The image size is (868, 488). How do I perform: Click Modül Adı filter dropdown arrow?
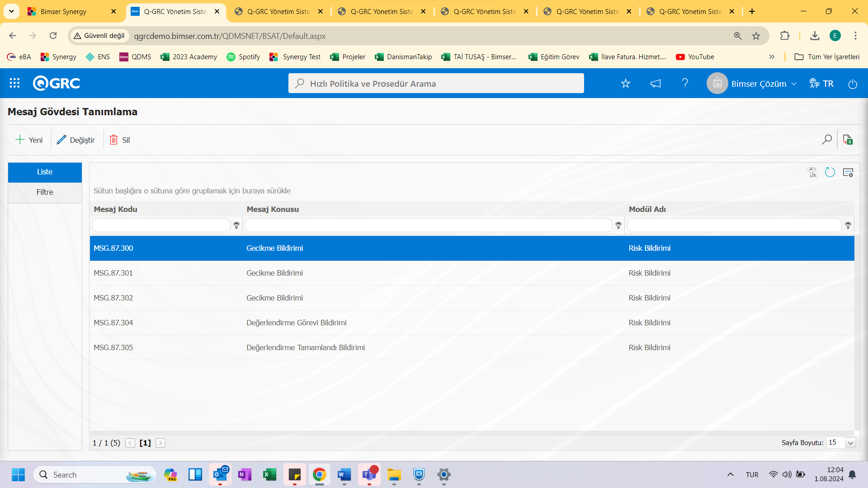(848, 225)
